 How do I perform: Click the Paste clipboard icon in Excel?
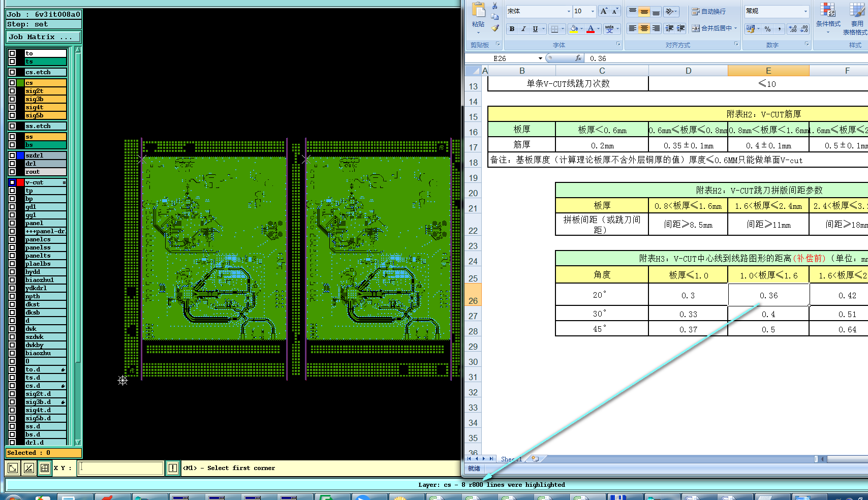[478, 10]
